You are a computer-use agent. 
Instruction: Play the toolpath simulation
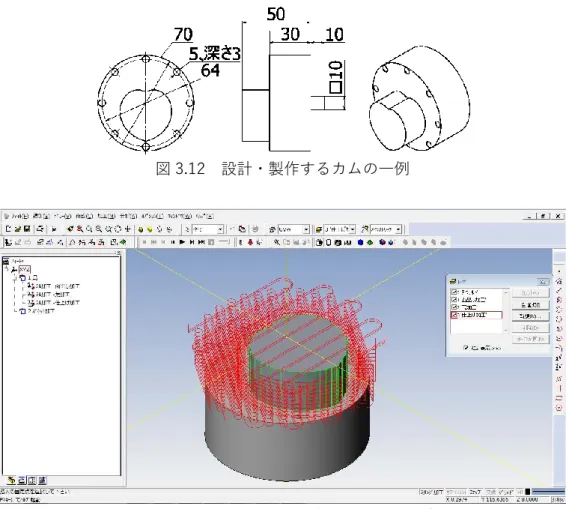click(x=182, y=242)
